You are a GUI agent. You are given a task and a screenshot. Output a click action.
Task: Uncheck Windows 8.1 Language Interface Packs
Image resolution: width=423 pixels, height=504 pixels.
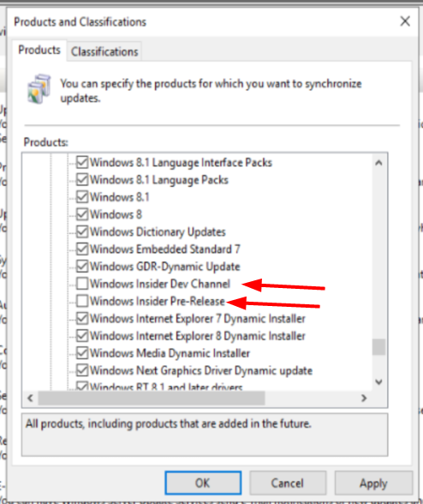pos(82,162)
